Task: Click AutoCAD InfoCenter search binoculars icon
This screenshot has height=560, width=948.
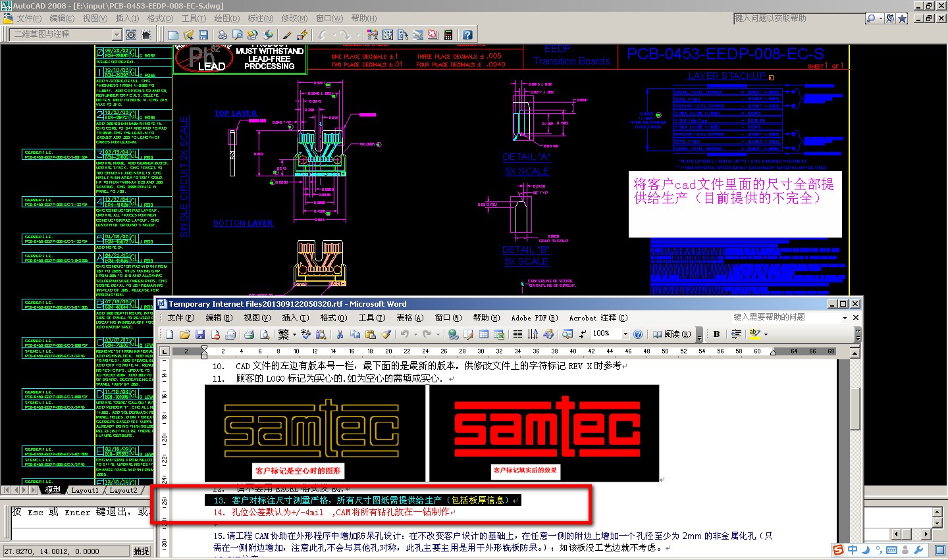Action: pyautogui.click(x=871, y=18)
